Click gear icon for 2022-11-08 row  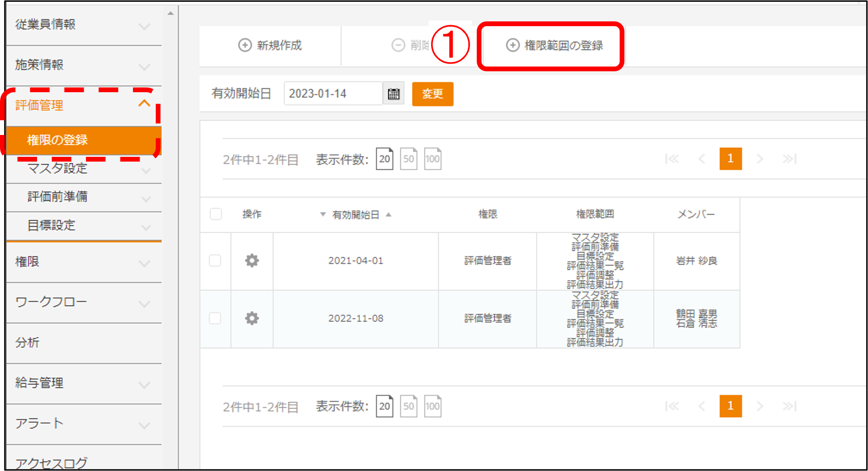coord(252,318)
